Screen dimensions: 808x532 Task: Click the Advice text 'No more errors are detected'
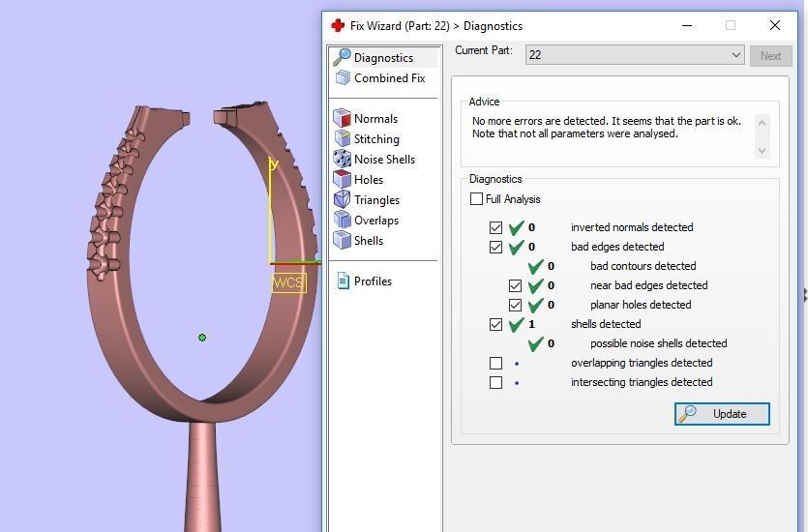[537, 121]
